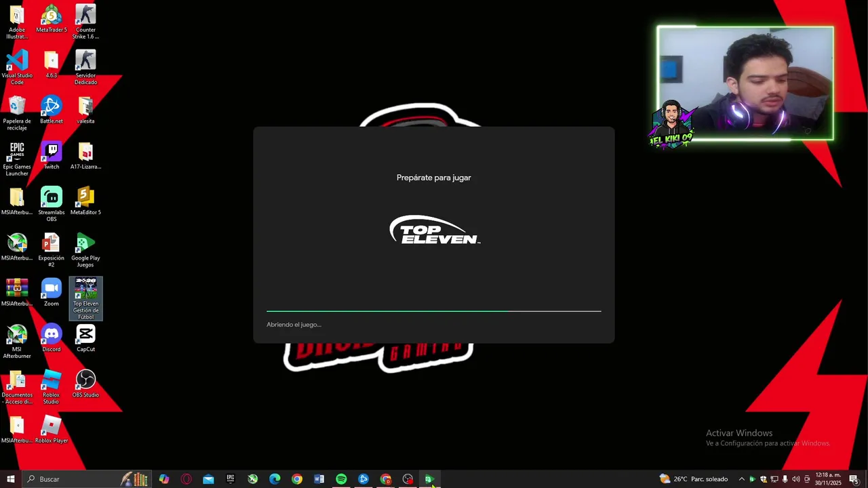Select the Servidor Dedicado desktop shortcut
Screen dimensions: 868x488
(85, 67)
